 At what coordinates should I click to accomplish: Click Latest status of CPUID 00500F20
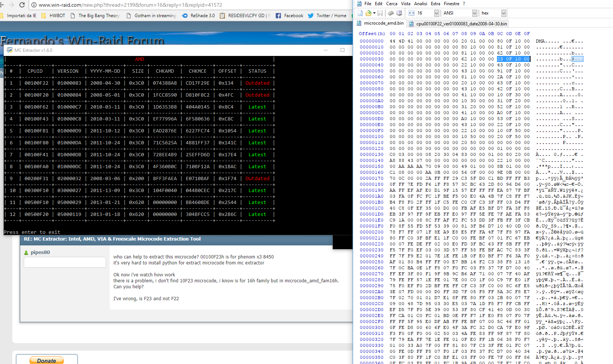point(257,214)
